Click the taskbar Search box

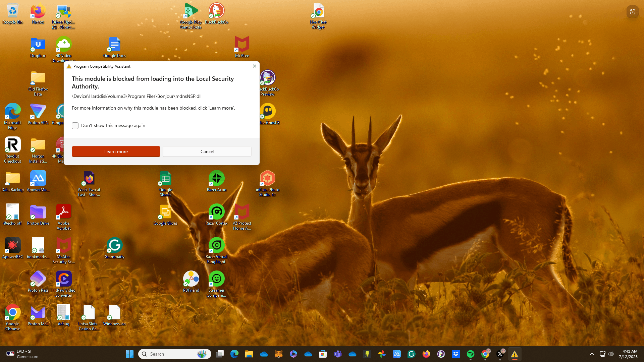pyautogui.click(x=175, y=354)
